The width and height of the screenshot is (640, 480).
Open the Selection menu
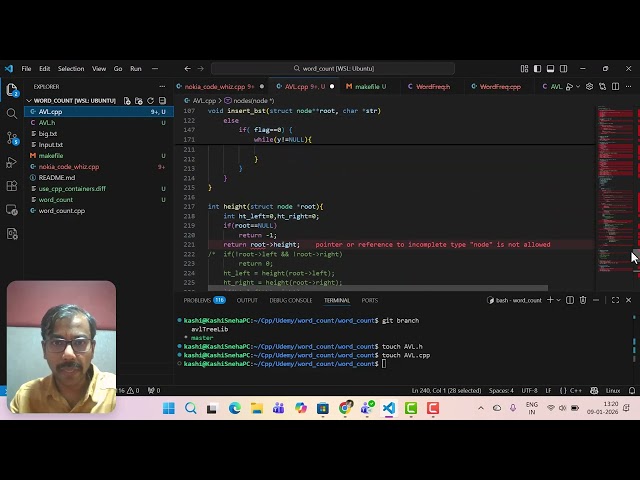click(71, 69)
